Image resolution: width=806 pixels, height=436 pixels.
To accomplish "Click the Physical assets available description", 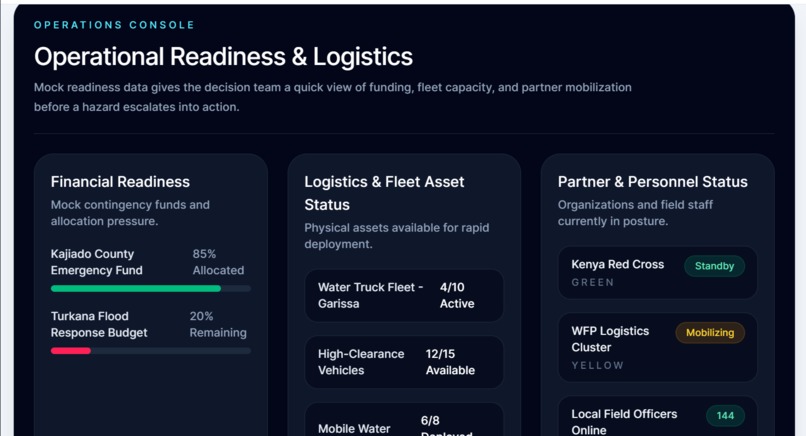I will [x=397, y=236].
